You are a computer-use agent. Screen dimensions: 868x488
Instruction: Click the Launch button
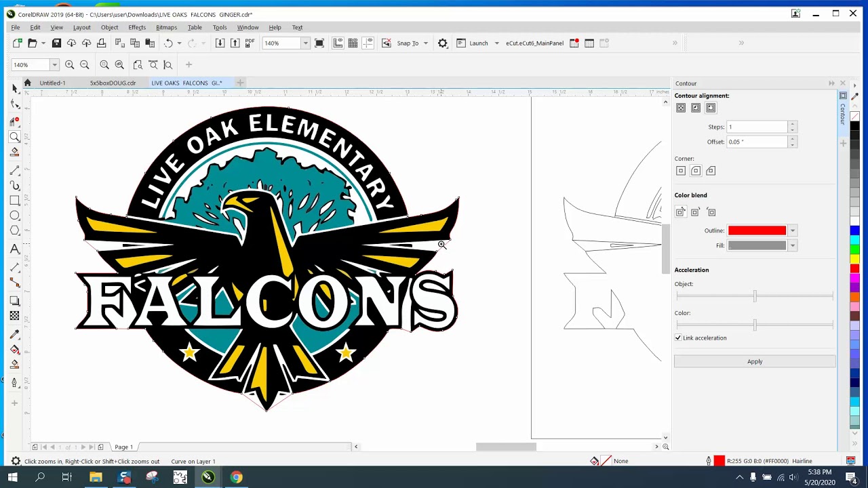click(x=473, y=43)
